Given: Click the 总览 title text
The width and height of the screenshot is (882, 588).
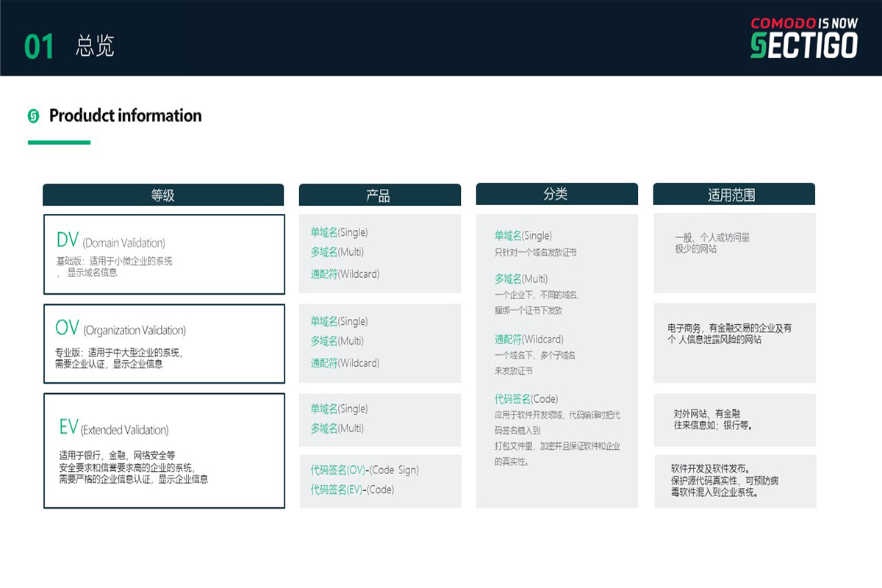Looking at the screenshot, I should 95,46.
